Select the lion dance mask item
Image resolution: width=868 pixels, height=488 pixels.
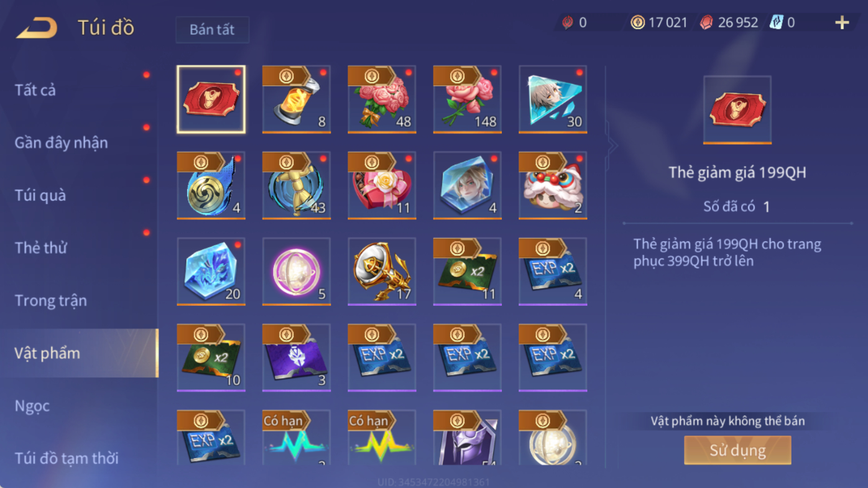pyautogui.click(x=553, y=185)
